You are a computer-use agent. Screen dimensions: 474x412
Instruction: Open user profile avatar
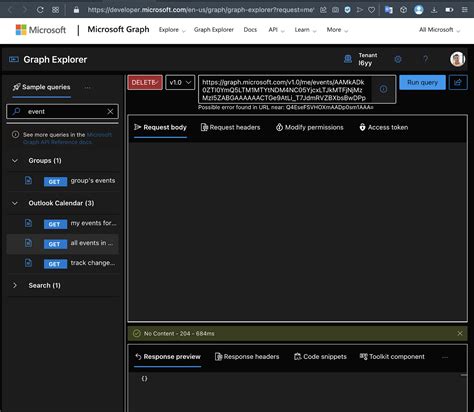pyautogui.click(x=457, y=59)
